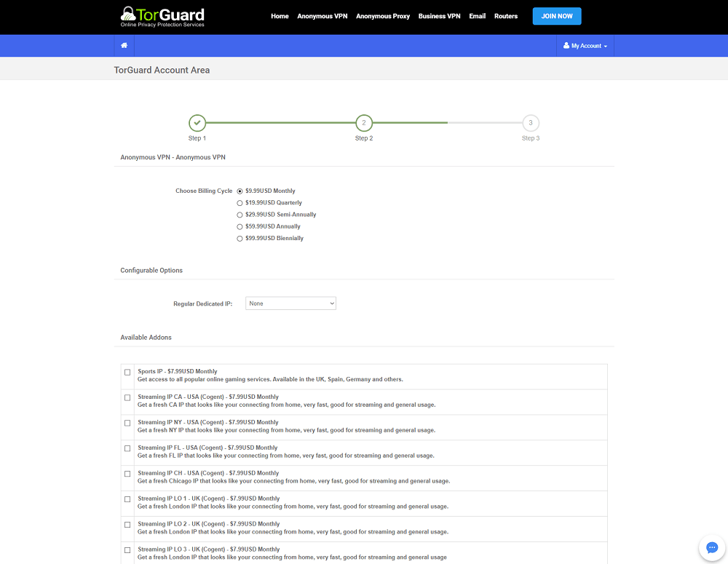Click the Step 2 label
The image size is (728, 564).
pyautogui.click(x=364, y=138)
